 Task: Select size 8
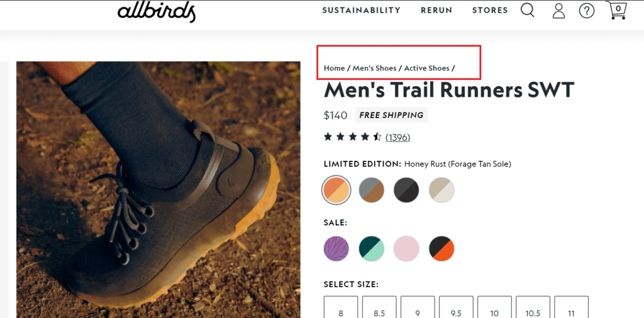(341, 308)
